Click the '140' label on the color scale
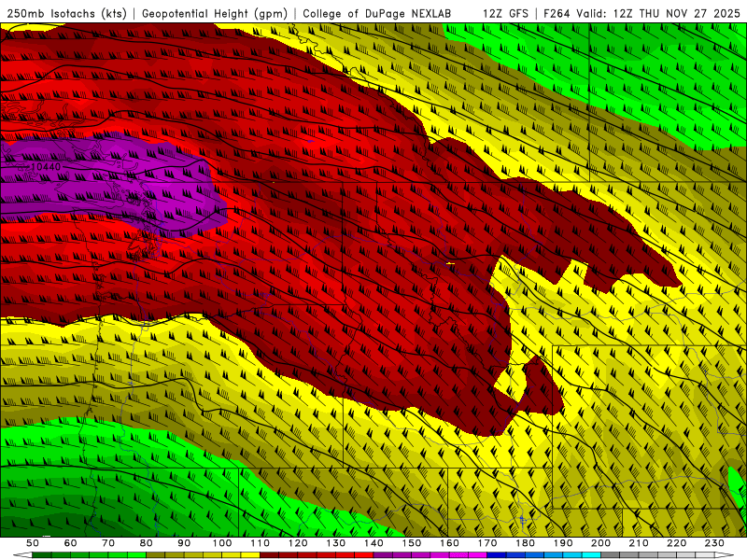The width and height of the screenshot is (747, 560). click(373, 543)
